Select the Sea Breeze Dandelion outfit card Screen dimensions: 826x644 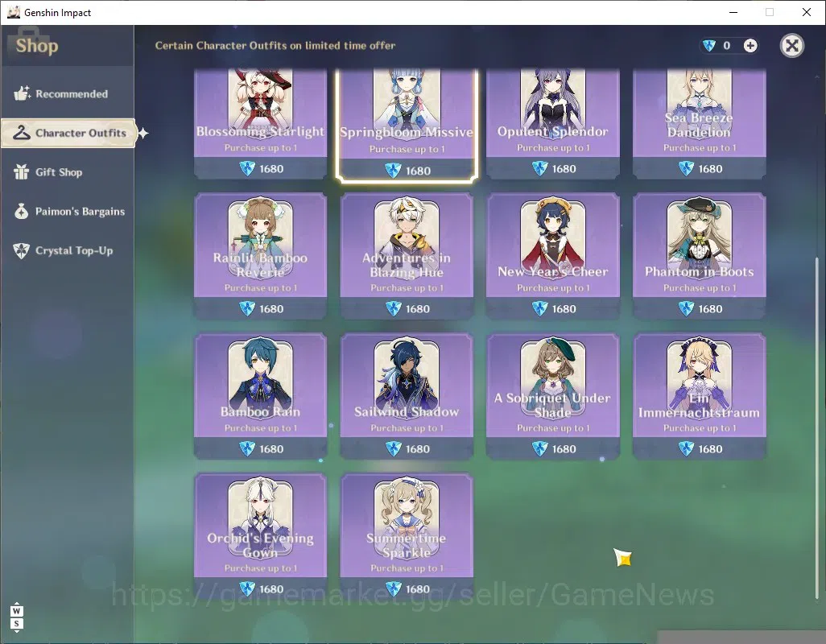tap(699, 124)
